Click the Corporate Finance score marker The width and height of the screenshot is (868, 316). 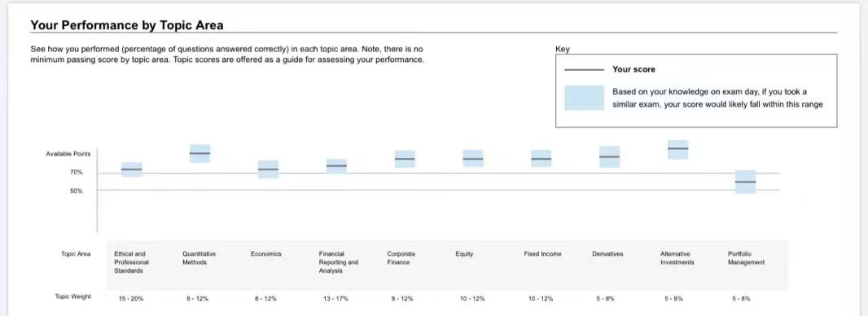[405, 159]
